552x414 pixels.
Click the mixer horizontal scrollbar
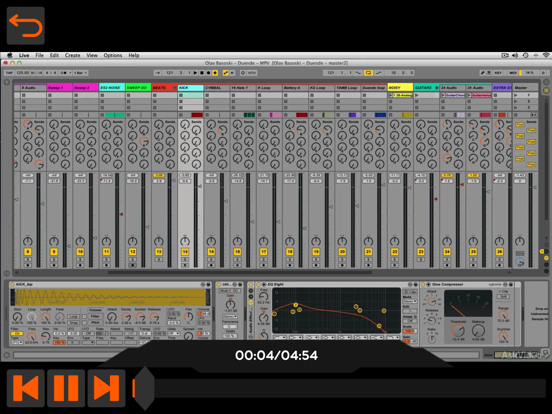tap(239, 272)
